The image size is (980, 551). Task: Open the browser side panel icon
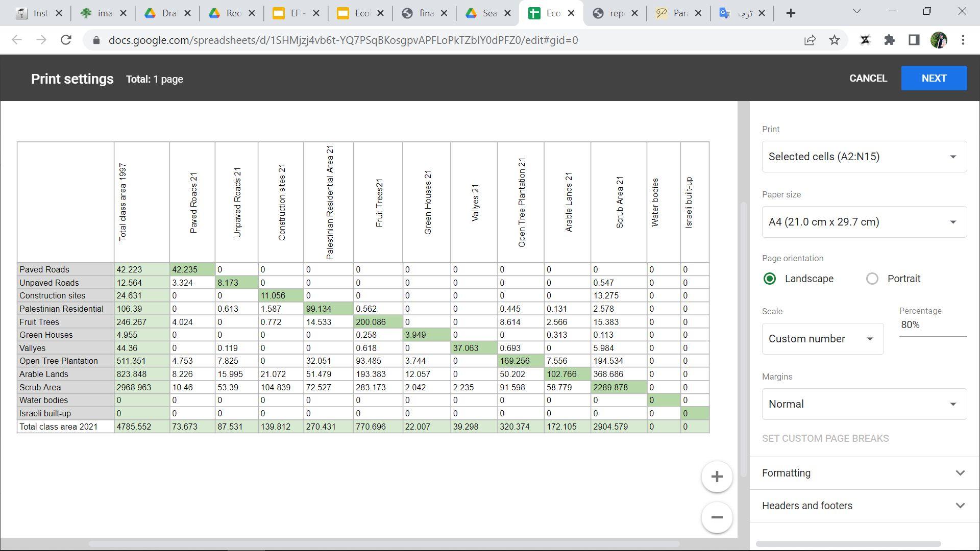coord(914,40)
